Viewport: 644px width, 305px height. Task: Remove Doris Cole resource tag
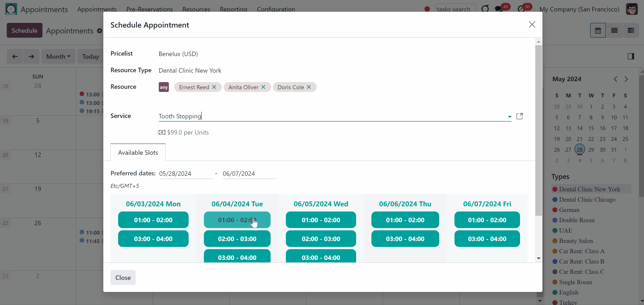(x=309, y=87)
